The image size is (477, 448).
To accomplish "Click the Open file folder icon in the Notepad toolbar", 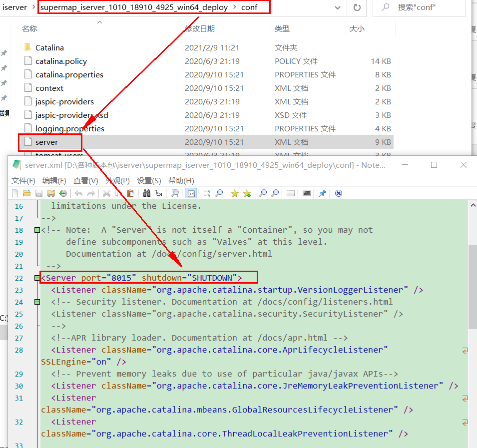I will click(x=27, y=193).
